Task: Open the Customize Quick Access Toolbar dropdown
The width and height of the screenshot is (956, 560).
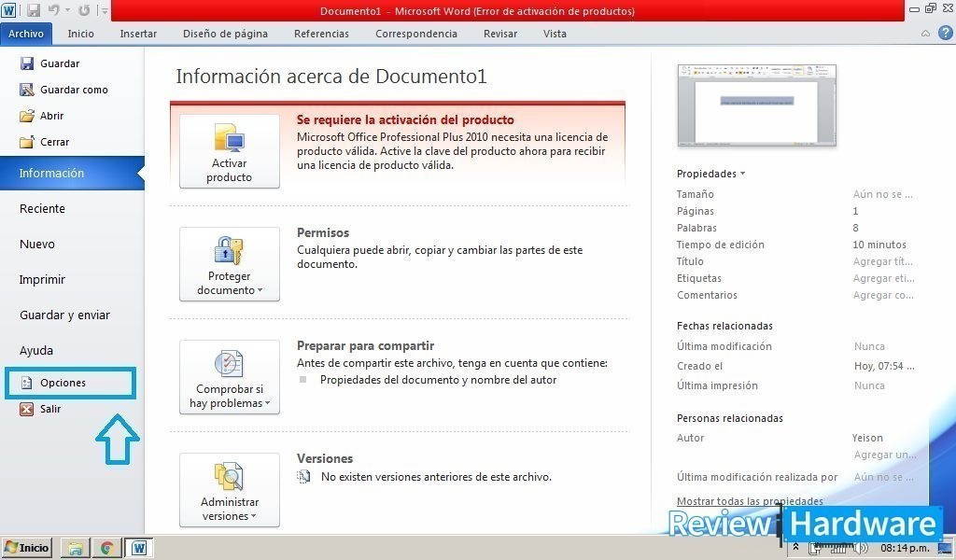Action: tap(105, 11)
